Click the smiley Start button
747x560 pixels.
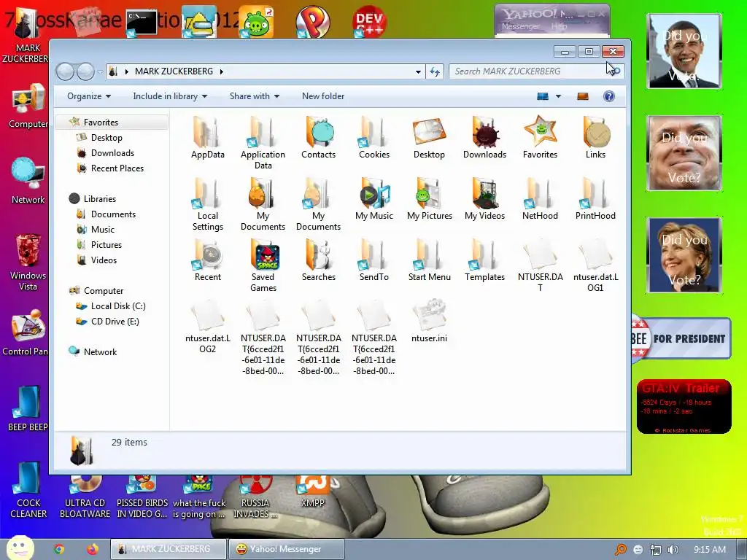tap(20, 548)
